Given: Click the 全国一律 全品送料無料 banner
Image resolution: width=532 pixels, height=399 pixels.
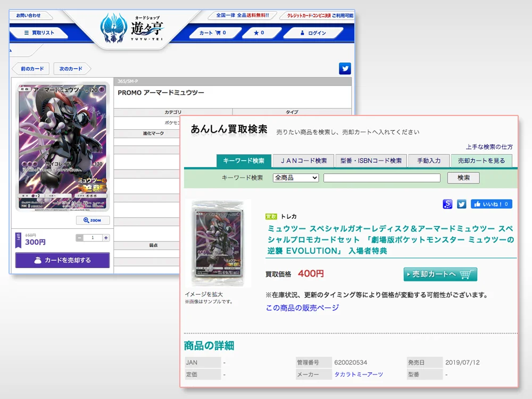Looking at the screenshot, I should point(242,15).
